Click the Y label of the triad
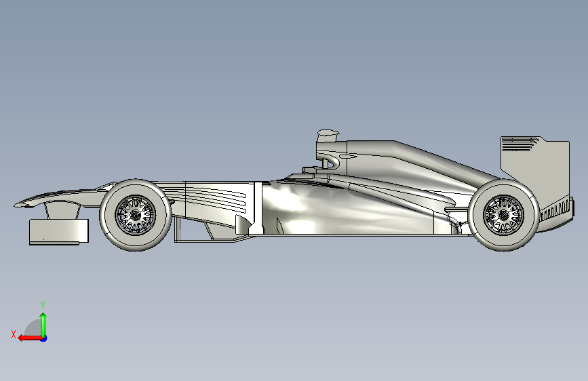Viewport: 588px width, 381px height. [43, 305]
